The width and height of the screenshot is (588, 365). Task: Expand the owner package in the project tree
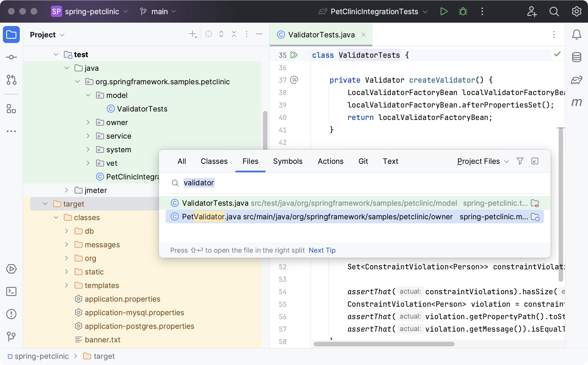click(x=88, y=122)
